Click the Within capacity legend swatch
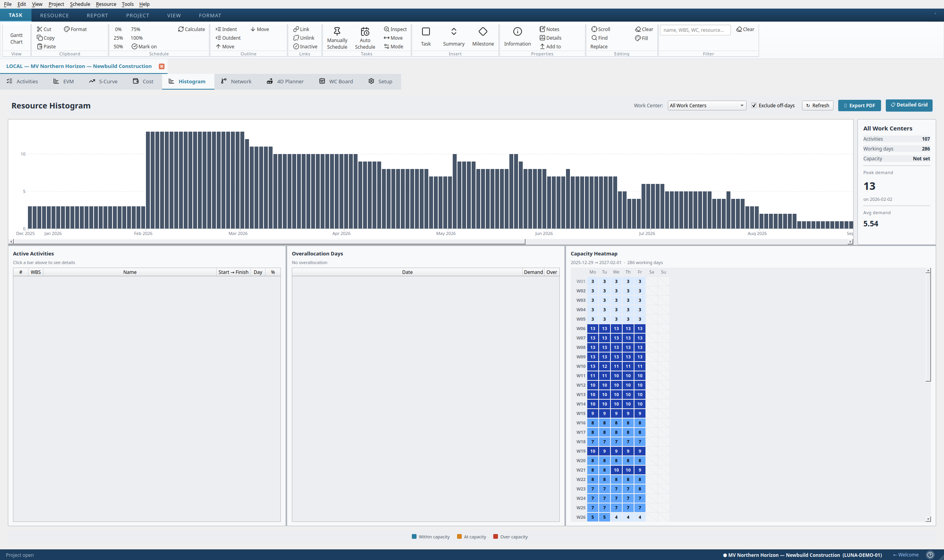Screen dimensions: 944x560 coord(414,536)
